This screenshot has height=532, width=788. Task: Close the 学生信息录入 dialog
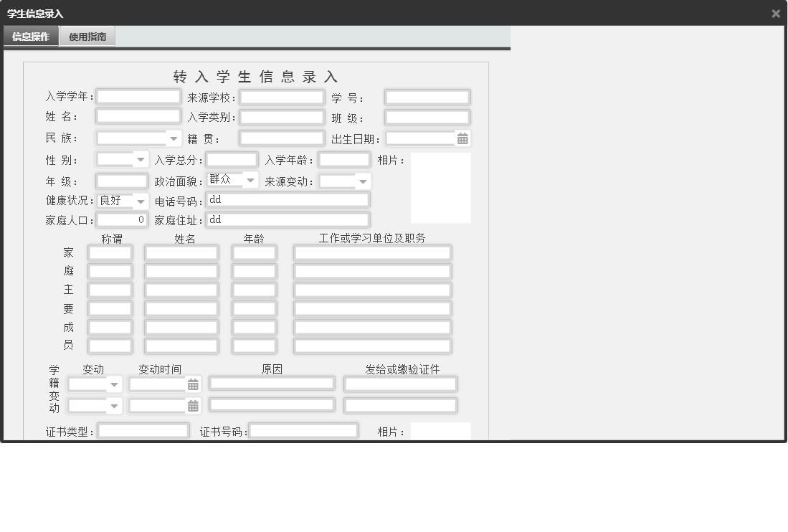[775, 14]
